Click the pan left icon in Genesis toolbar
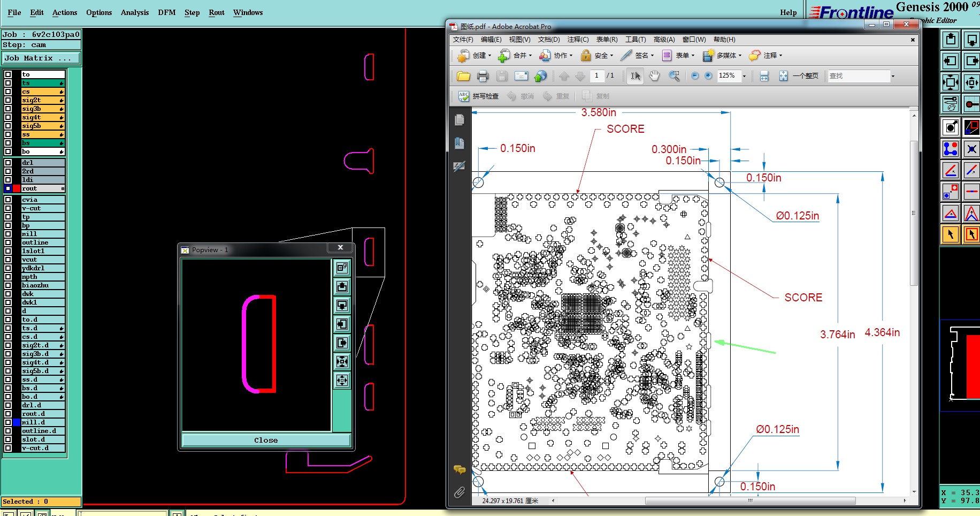This screenshot has height=516, width=980. click(951, 61)
